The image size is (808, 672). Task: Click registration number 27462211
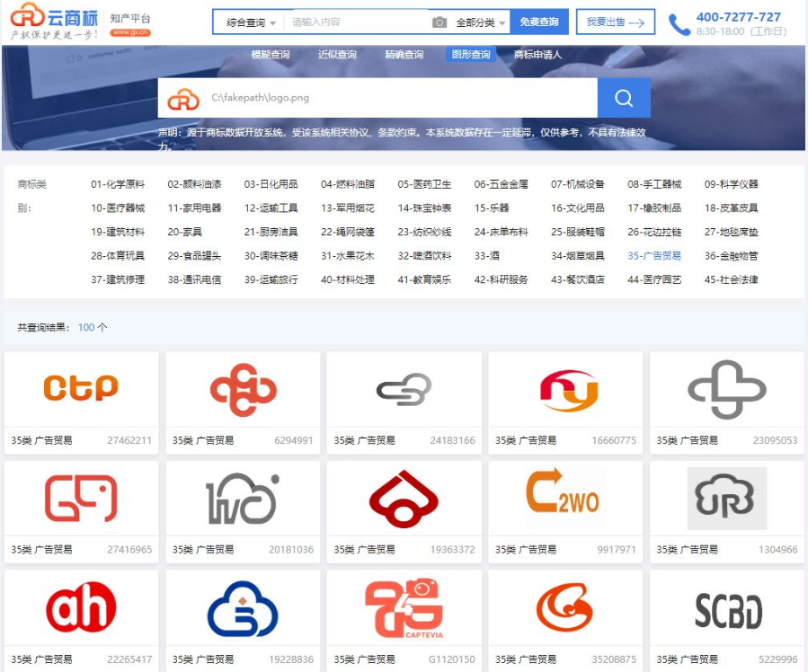tap(129, 440)
